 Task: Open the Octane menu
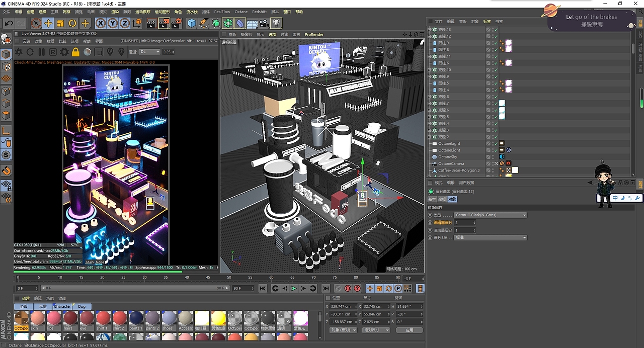pos(241,12)
